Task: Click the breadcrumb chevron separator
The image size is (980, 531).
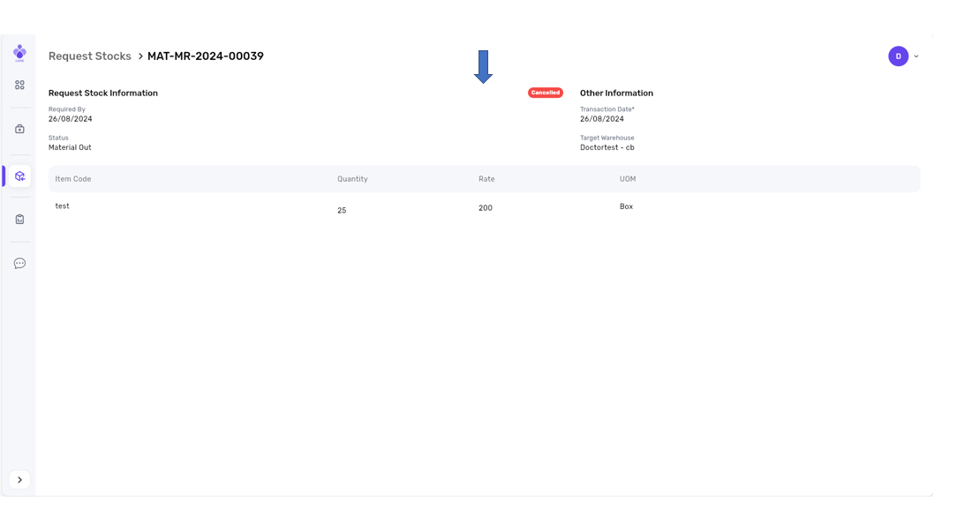Action: click(x=139, y=56)
